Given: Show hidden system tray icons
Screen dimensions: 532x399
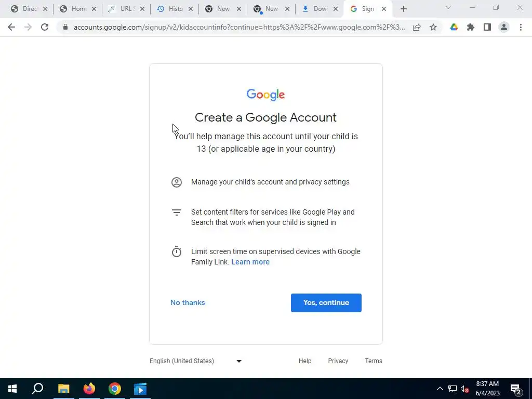Looking at the screenshot, I should [440, 389].
